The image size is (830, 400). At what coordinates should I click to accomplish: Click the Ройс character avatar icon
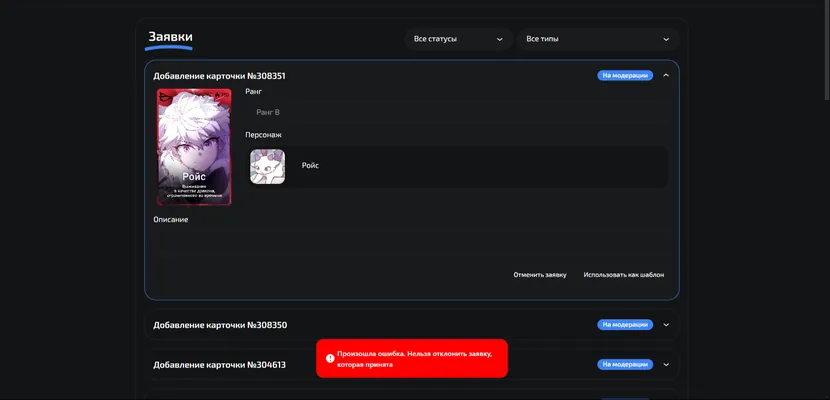267,167
